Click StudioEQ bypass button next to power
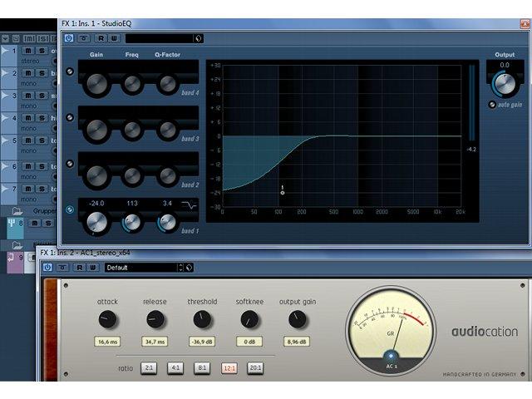This screenshot has height=399, width=532. (x=84, y=38)
